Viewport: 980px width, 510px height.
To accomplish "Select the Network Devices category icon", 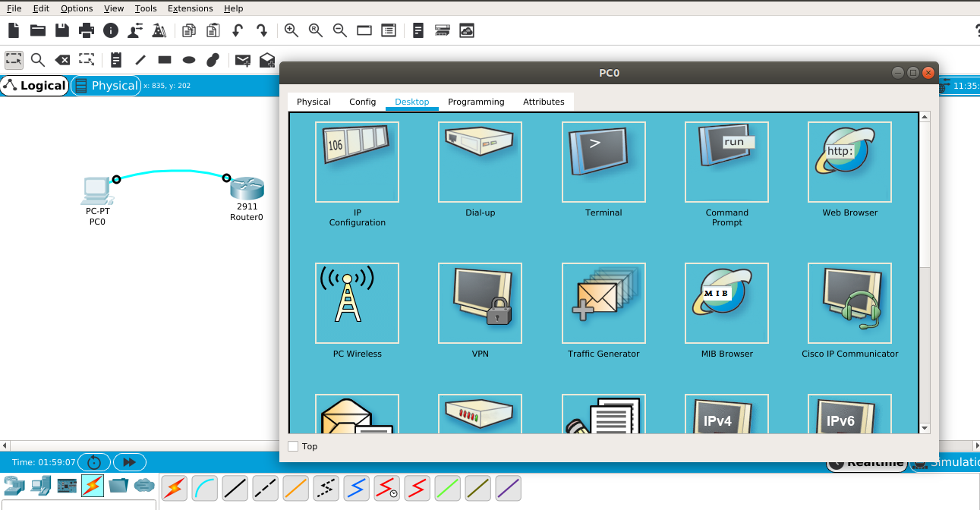I will point(14,485).
